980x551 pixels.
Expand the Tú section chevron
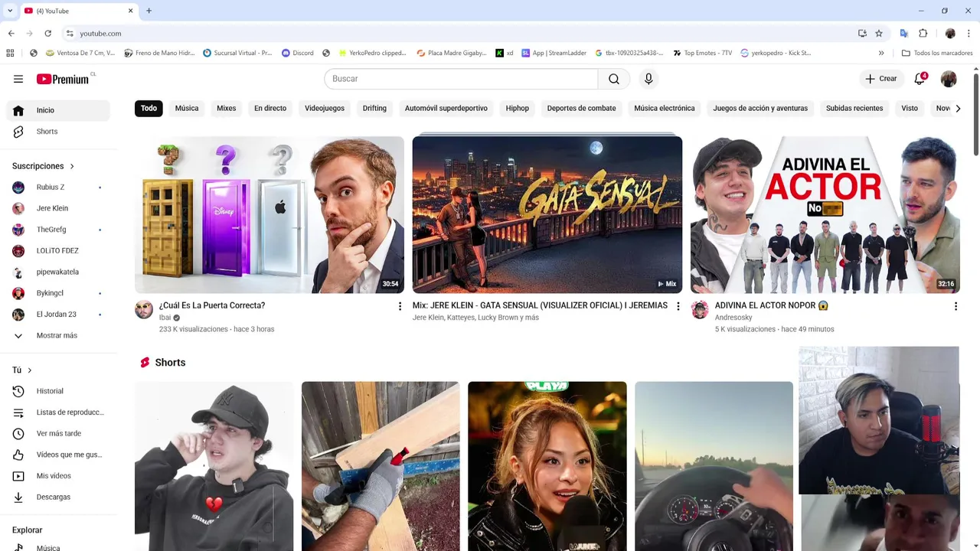30,370
